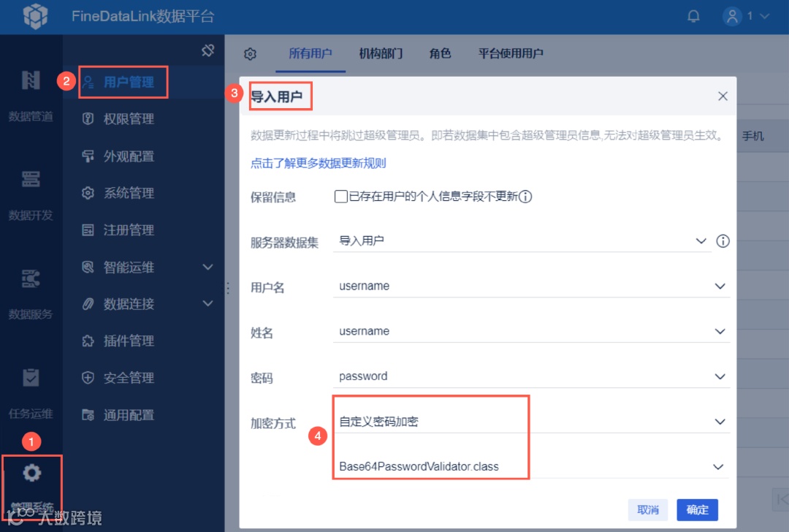Image resolution: width=789 pixels, height=532 pixels.
Task: Switch to the 机构部门 tab
Action: tap(381, 53)
